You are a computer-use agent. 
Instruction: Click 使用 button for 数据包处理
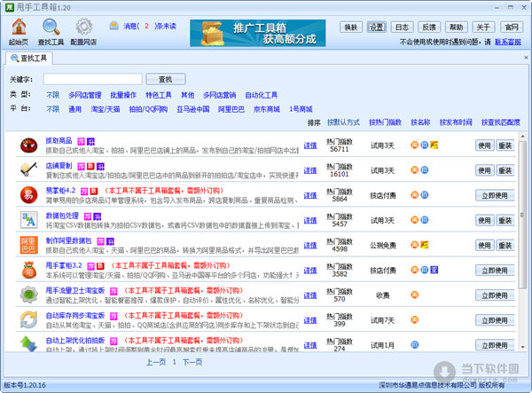pyautogui.click(x=484, y=220)
